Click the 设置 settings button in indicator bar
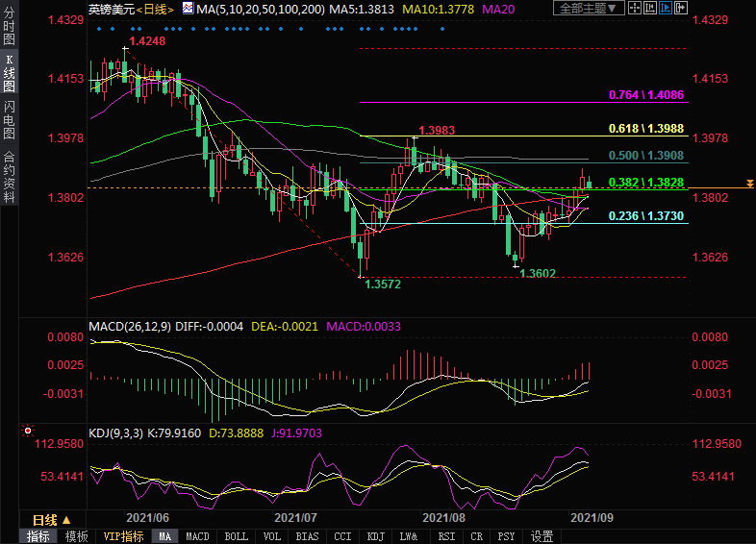The image size is (756, 544). click(x=542, y=536)
